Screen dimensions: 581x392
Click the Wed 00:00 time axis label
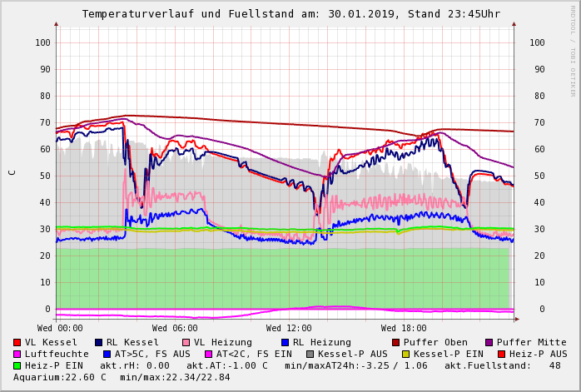pyautogui.click(x=60, y=329)
